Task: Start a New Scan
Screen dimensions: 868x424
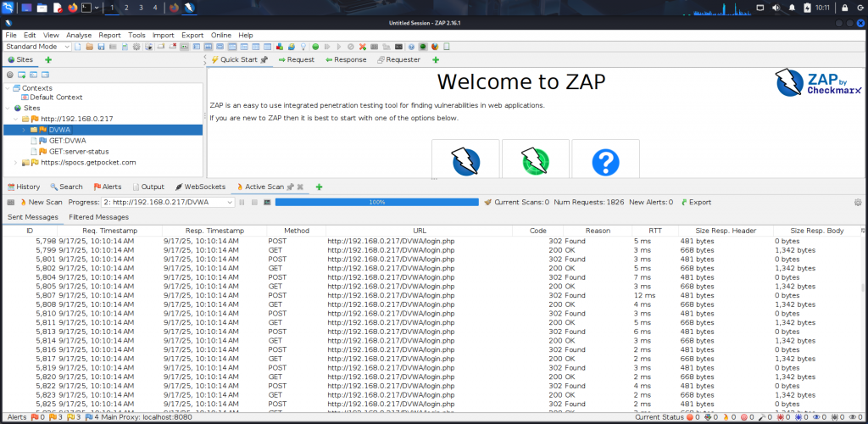Action: (41, 203)
